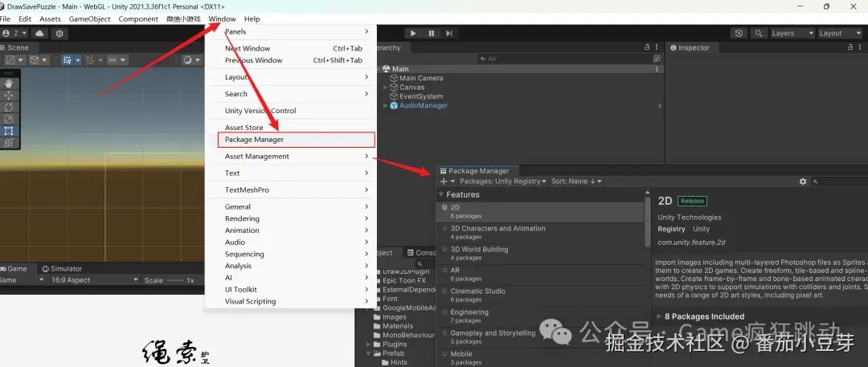This screenshot has height=367, width=868.
Task: Select the combined Transform tool
Action: pyautogui.click(x=9, y=143)
